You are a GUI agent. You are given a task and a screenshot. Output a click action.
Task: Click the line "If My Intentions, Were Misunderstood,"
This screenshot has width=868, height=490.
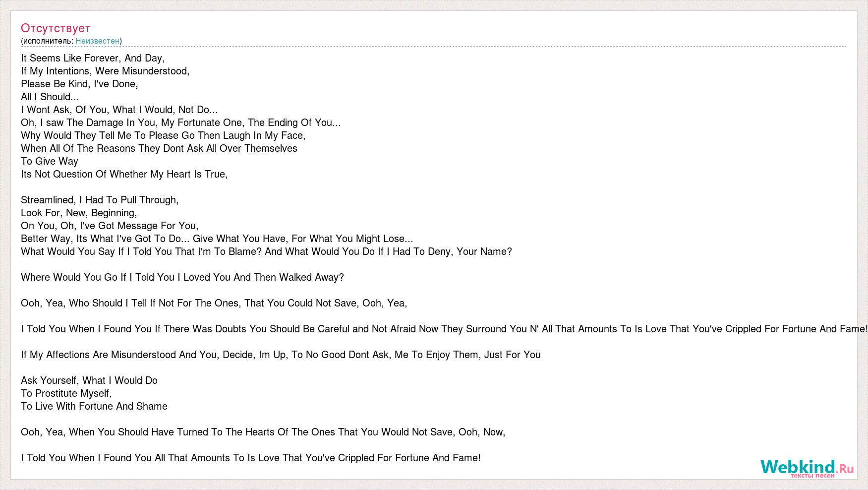click(x=105, y=71)
